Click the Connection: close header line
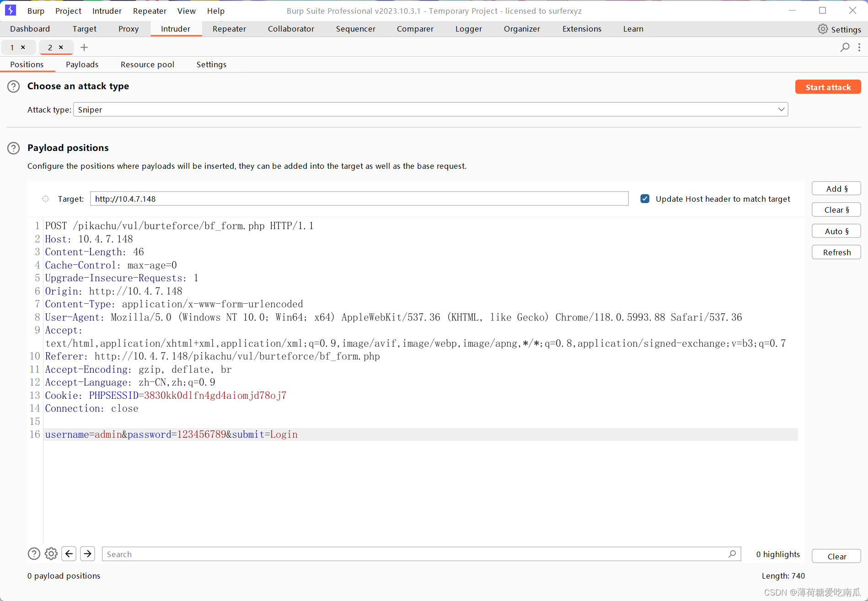The width and height of the screenshot is (868, 601). point(91,408)
